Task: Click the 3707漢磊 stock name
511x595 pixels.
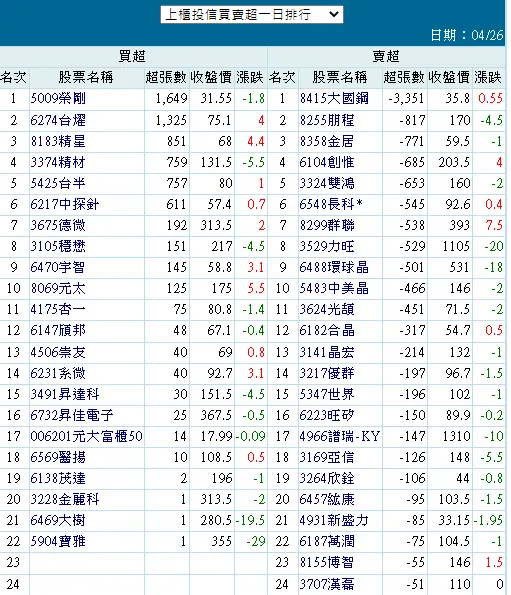Action: point(327,584)
